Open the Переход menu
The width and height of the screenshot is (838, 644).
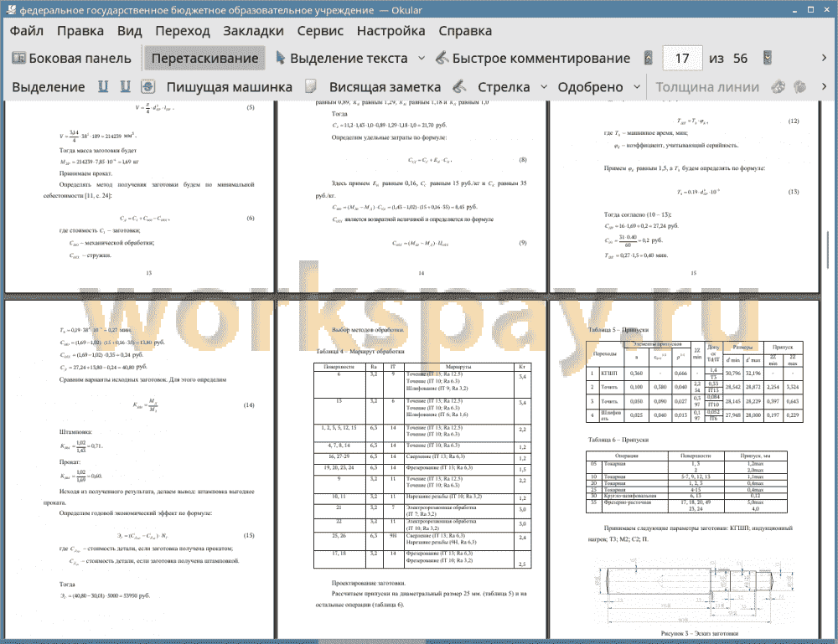click(x=183, y=31)
